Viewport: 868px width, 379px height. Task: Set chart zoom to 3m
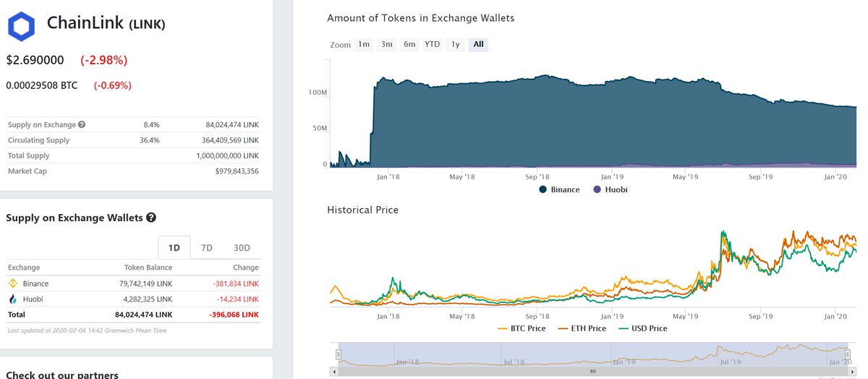[387, 45]
